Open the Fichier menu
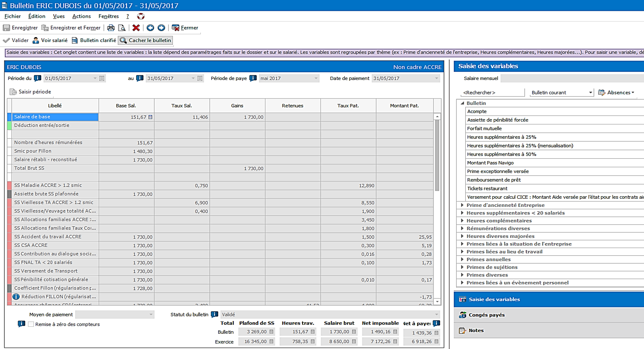 click(x=13, y=17)
